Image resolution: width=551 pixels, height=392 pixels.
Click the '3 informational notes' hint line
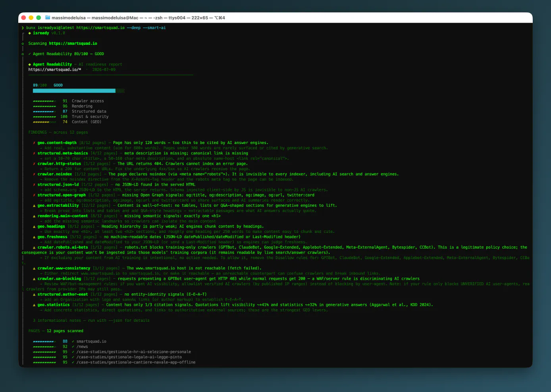[91, 321]
